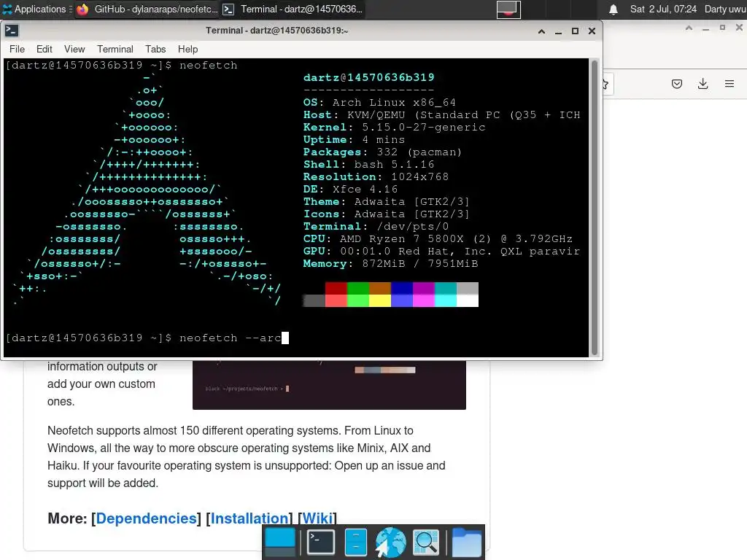
Task: Click Firefox window roll-up caret button
Action: 689,28
